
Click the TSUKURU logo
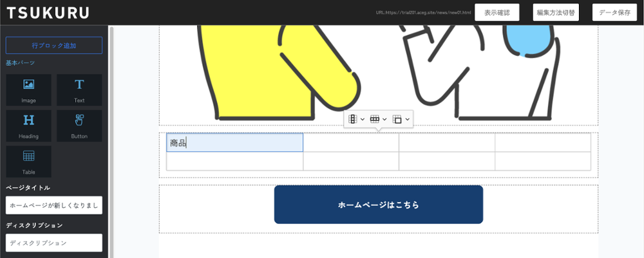tap(48, 12)
